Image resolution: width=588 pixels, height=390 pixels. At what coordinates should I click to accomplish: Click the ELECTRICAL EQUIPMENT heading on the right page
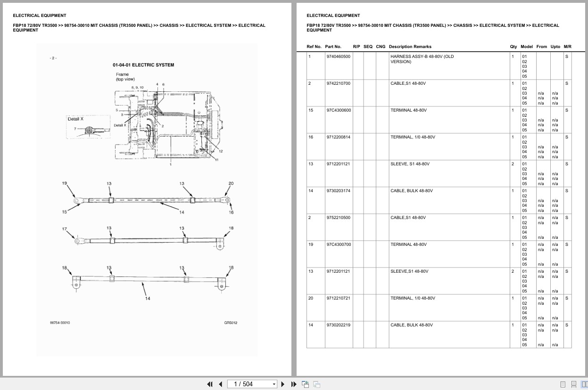(x=333, y=16)
